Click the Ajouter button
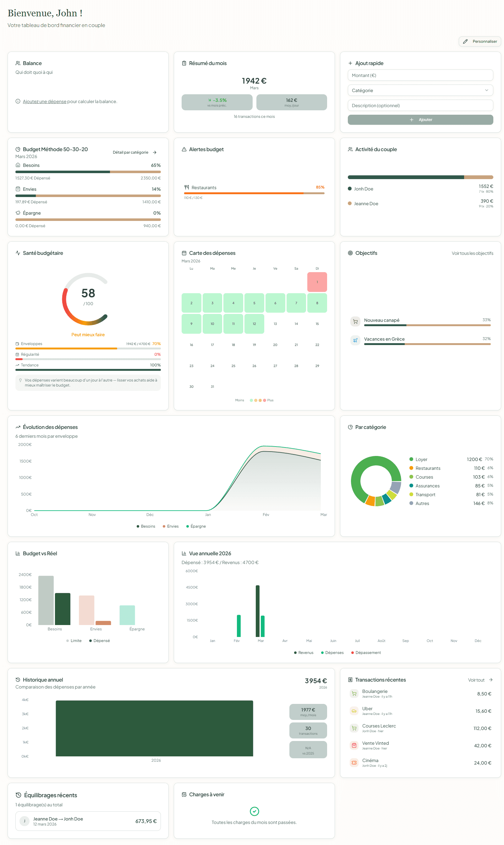Viewport: 504px width, 845px height. pyautogui.click(x=420, y=119)
